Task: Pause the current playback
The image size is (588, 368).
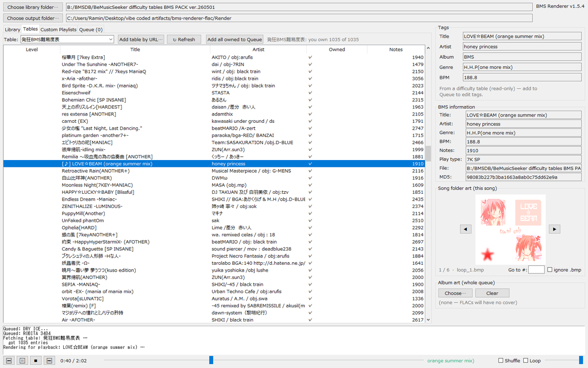Action: 22,361
